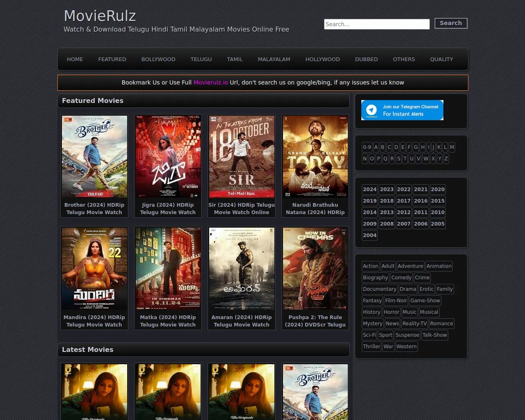Open the Brother (2024) featured movie poster
Screen dimensions: 525x420
point(94,157)
